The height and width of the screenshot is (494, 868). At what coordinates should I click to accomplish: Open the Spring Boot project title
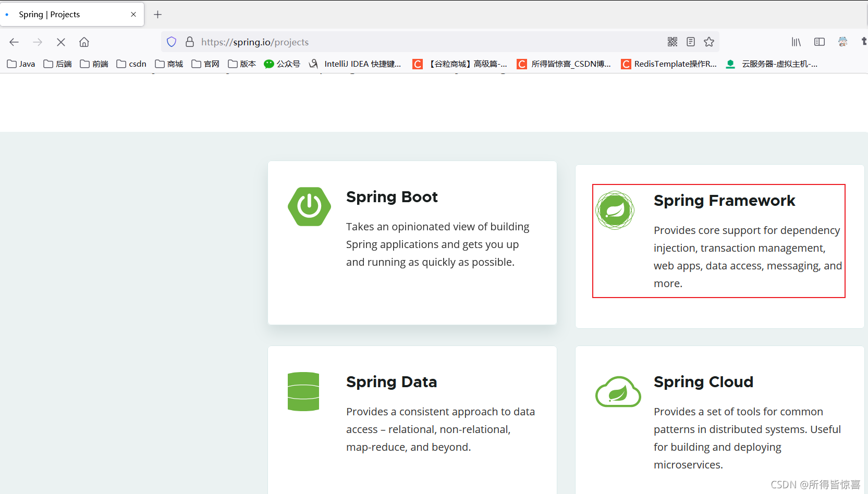click(x=392, y=197)
